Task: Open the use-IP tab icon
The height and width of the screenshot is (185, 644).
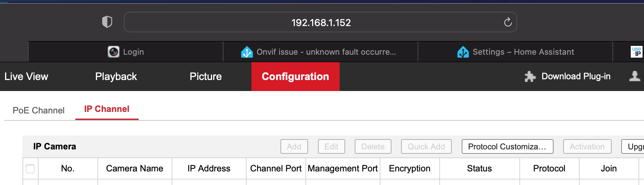Action: coord(637,52)
